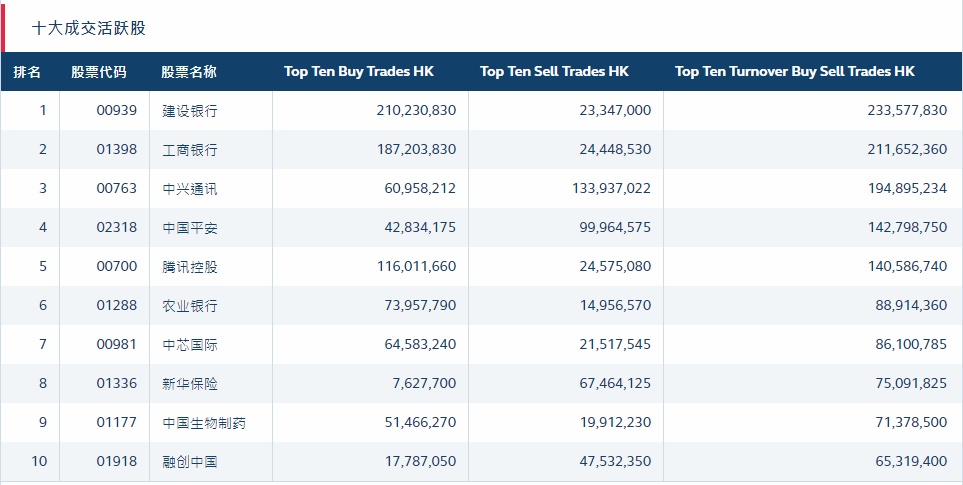Open 中兴通讯 stock entry
Image resolution: width=963 pixels, height=485 pixels.
[x=190, y=189]
